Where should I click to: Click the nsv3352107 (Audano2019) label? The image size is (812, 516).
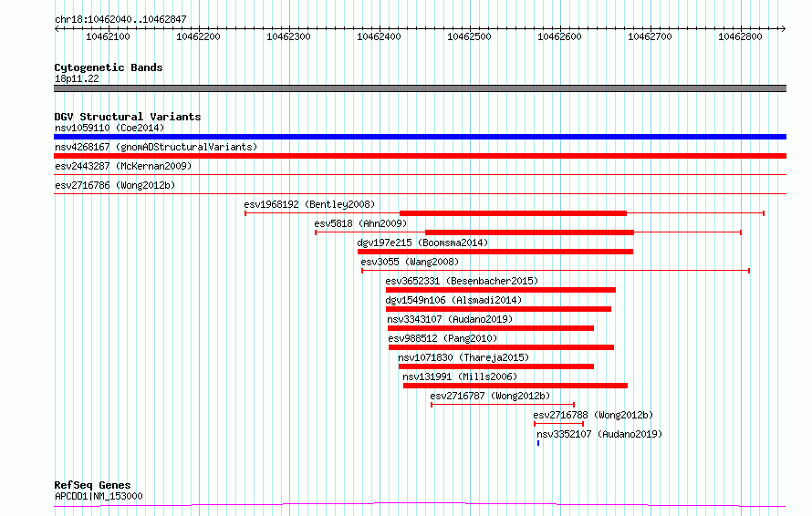[x=599, y=434]
